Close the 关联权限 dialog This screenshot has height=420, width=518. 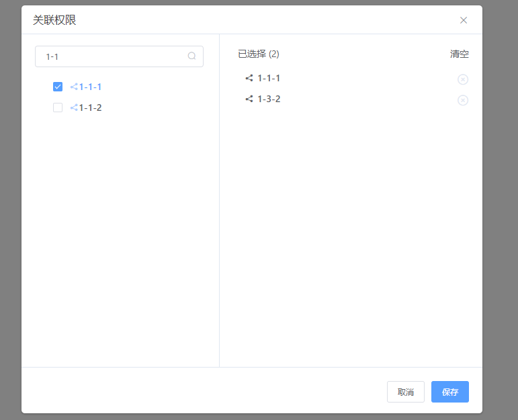pyautogui.click(x=464, y=20)
